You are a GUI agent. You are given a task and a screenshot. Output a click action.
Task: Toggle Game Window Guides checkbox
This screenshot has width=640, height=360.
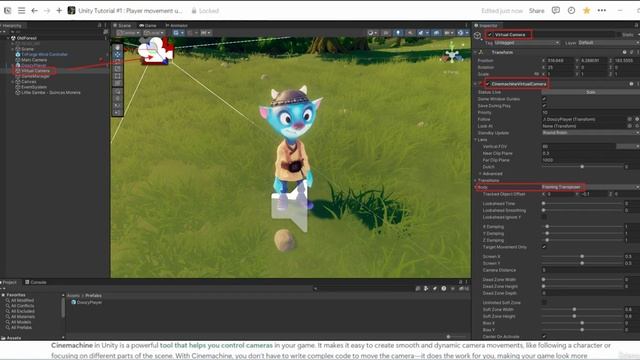[x=544, y=99]
